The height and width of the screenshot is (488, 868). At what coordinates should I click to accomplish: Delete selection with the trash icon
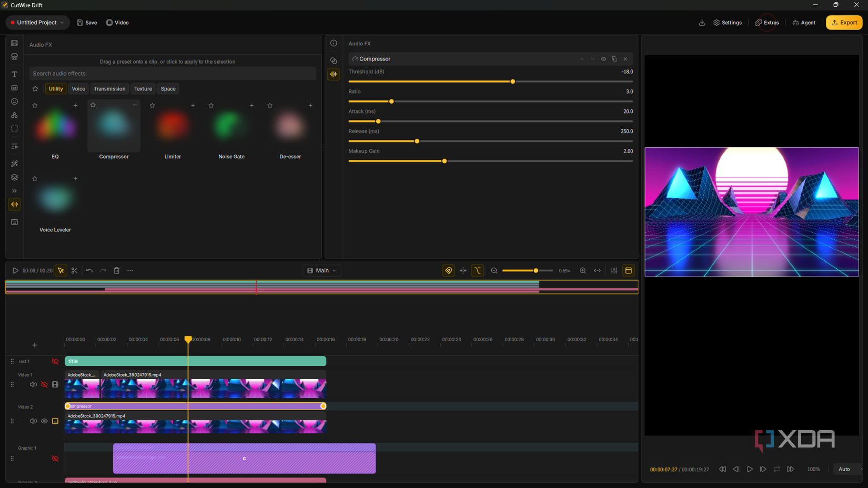117,270
